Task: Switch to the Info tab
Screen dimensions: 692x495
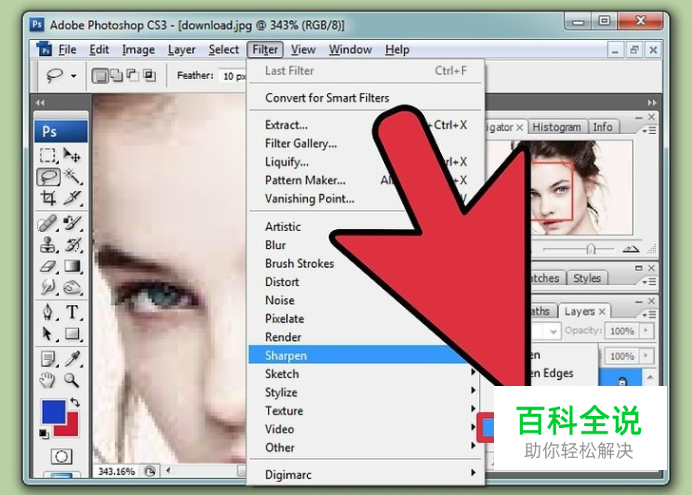Action: 602,127
